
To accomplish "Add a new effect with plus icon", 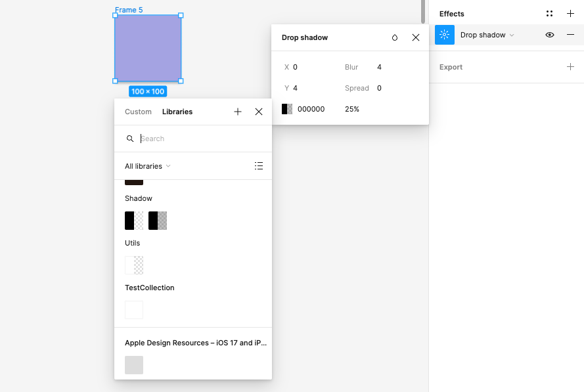I will [570, 14].
